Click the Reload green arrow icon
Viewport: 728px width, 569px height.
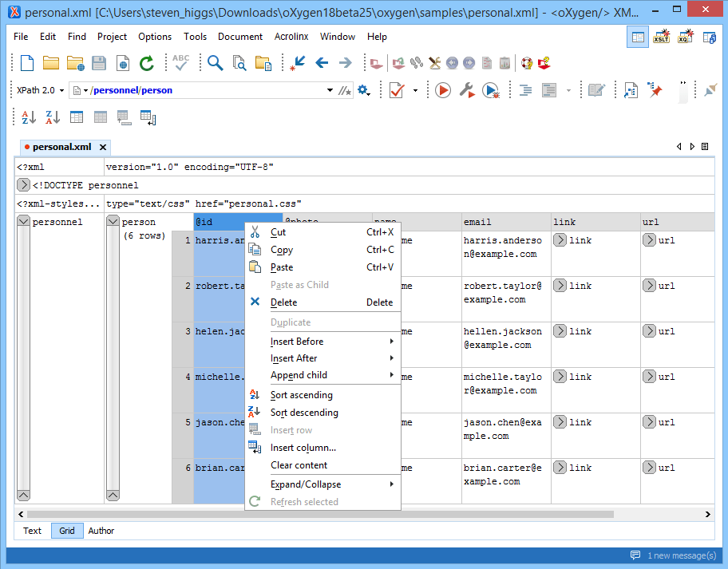point(147,63)
